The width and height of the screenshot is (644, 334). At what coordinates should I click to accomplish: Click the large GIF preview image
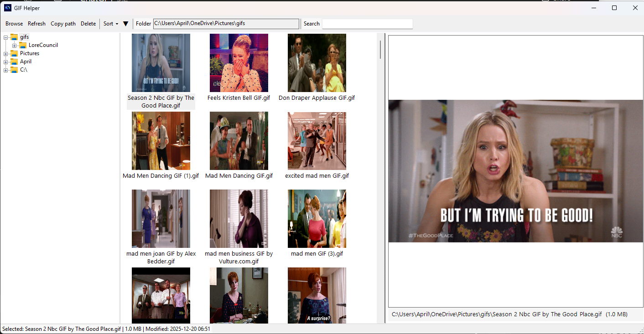tap(516, 171)
